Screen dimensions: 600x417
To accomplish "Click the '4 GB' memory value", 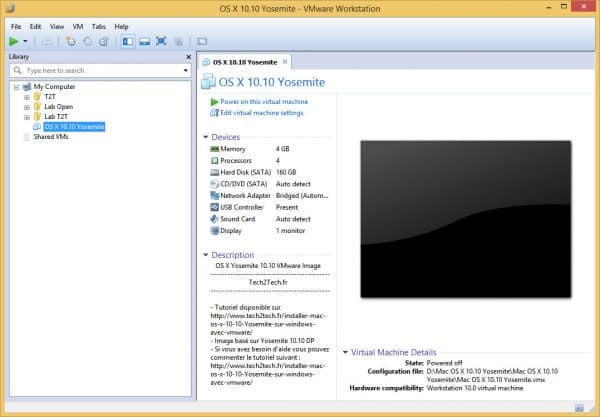I will [x=282, y=149].
